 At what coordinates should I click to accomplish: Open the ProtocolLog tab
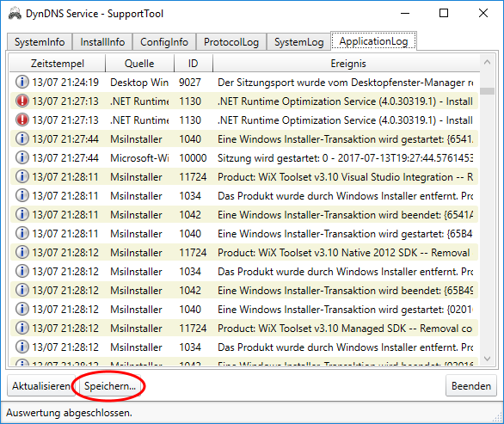pyautogui.click(x=231, y=42)
